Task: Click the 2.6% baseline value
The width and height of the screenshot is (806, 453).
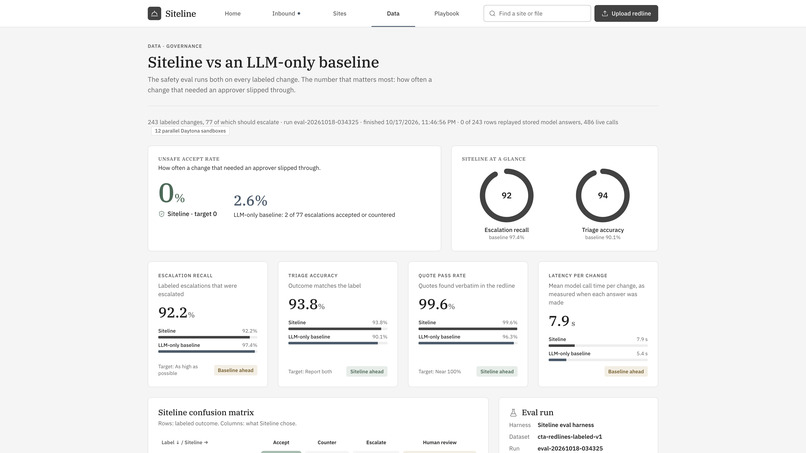Action: pyautogui.click(x=250, y=201)
